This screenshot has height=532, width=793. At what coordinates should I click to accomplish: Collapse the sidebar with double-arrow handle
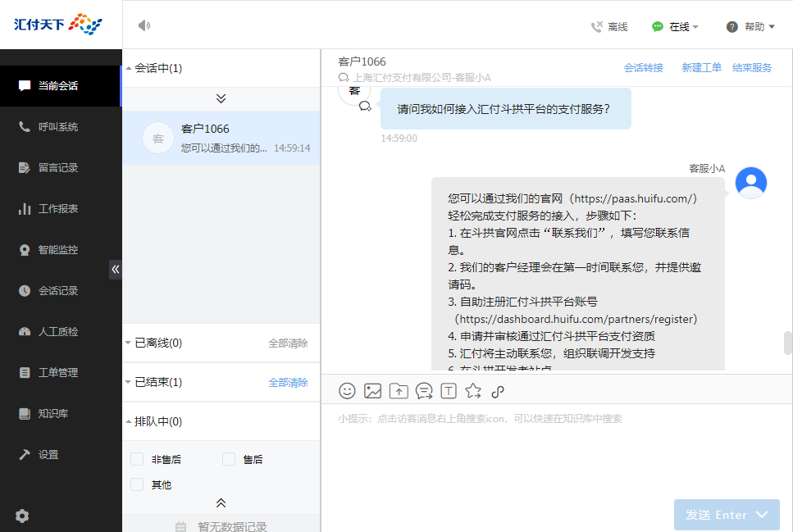116,269
